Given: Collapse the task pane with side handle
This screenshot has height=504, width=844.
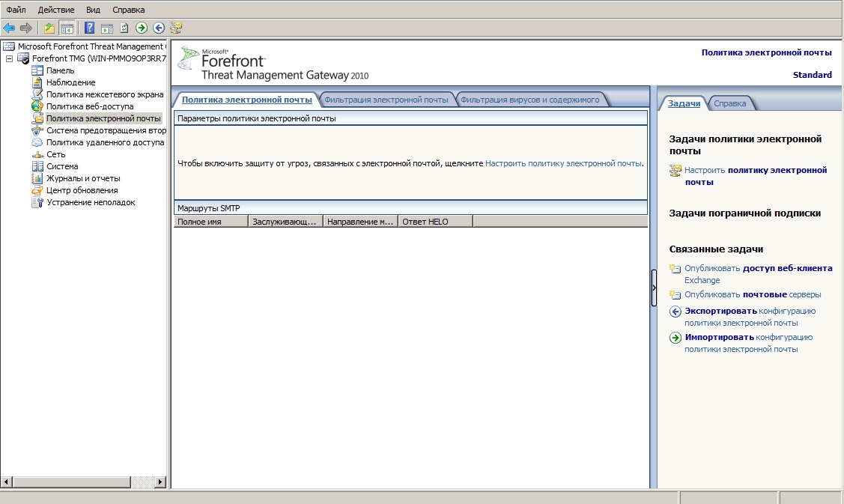Looking at the screenshot, I should [654, 288].
